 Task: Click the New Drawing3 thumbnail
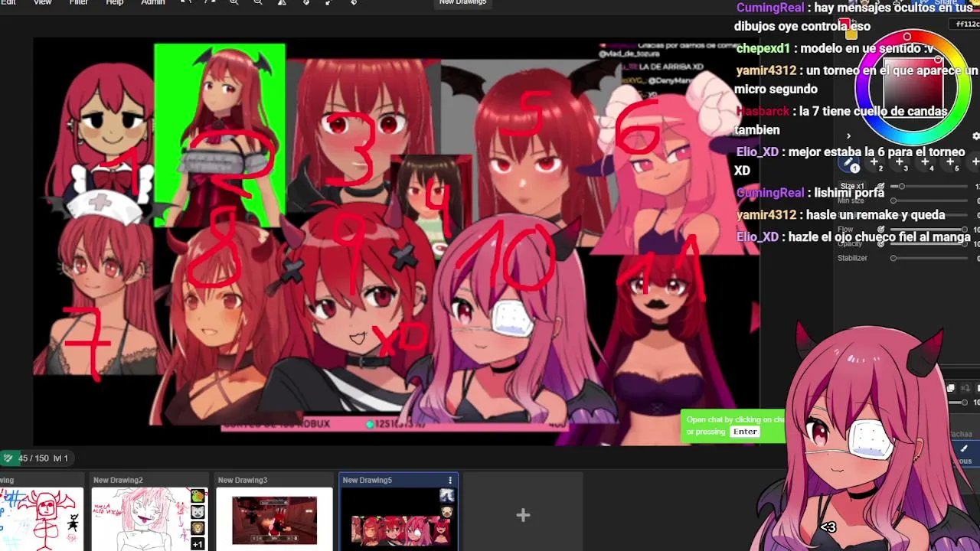tap(274, 520)
